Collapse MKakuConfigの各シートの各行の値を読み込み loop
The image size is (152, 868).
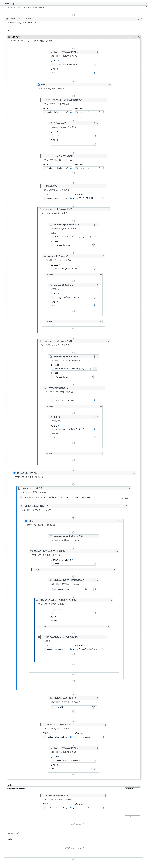click(x=111, y=600)
